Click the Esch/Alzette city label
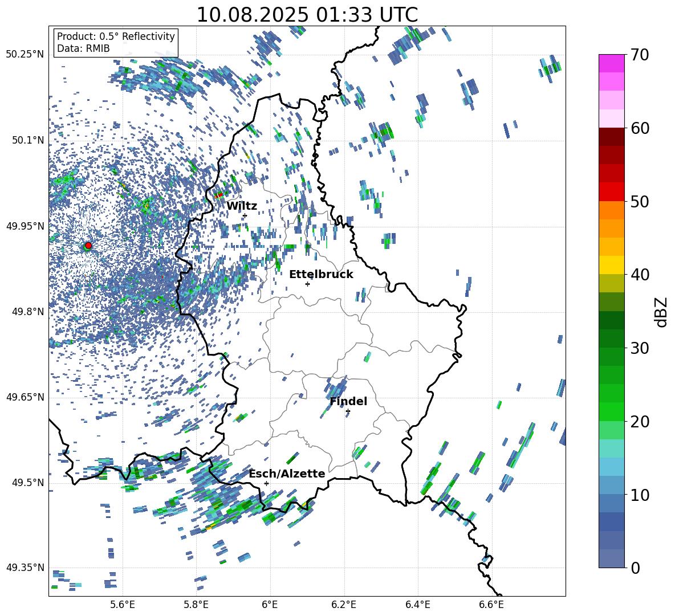675x616 pixels. 287,474
